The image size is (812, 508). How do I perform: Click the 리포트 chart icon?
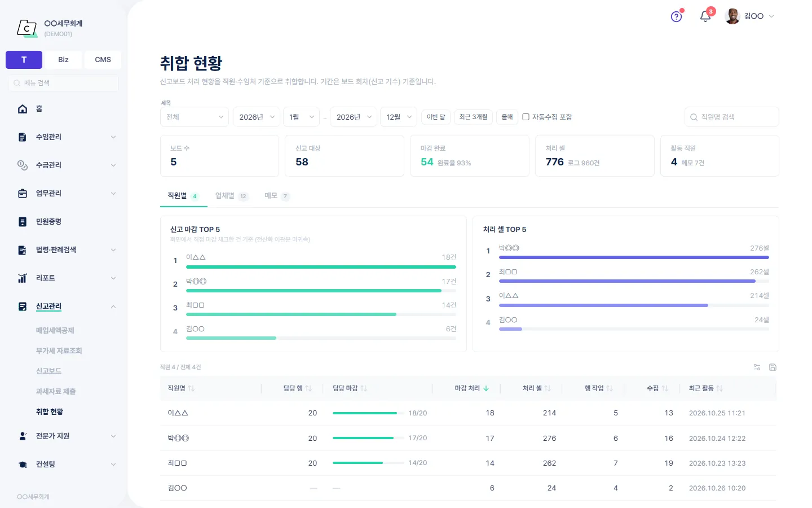tap(23, 278)
